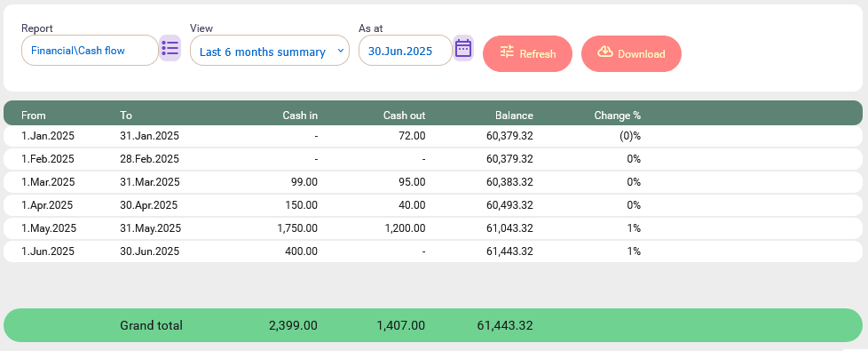This screenshot has height=351, width=868.
Task: Click the 'Cash out' column header
Action: point(404,116)
